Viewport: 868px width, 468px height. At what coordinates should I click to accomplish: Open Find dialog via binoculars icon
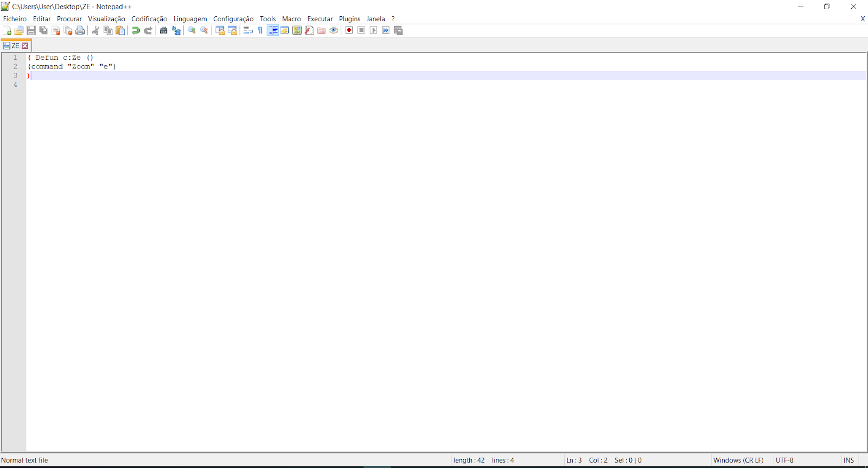pyautogui.click(x=163, y=30)
